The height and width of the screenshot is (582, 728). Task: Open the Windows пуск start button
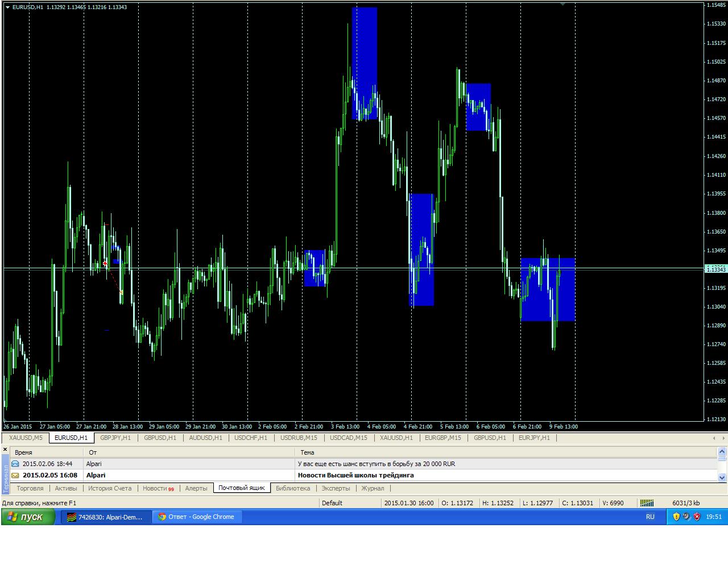(x=28, y=517)
